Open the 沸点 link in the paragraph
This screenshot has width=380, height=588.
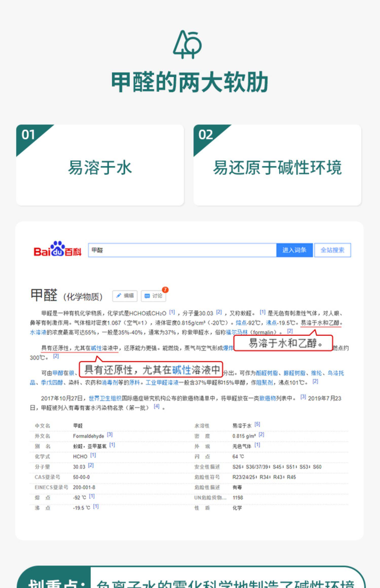[271, 323]
